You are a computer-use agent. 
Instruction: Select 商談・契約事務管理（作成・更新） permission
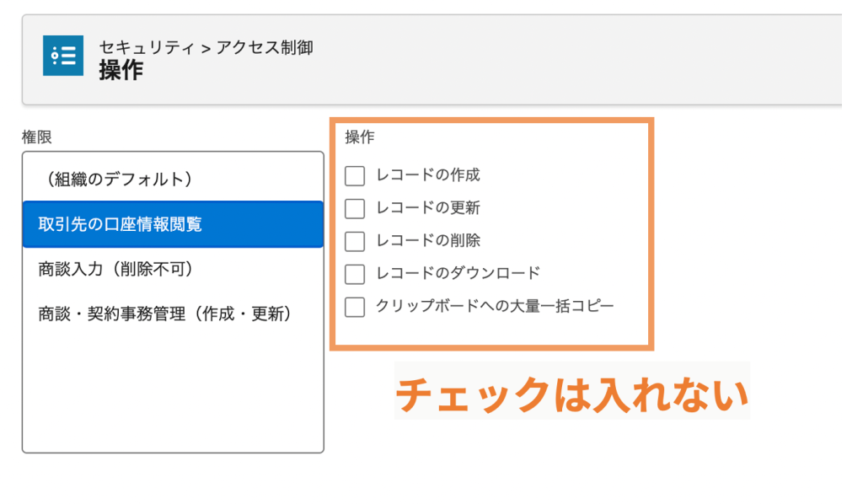(173, 314)
